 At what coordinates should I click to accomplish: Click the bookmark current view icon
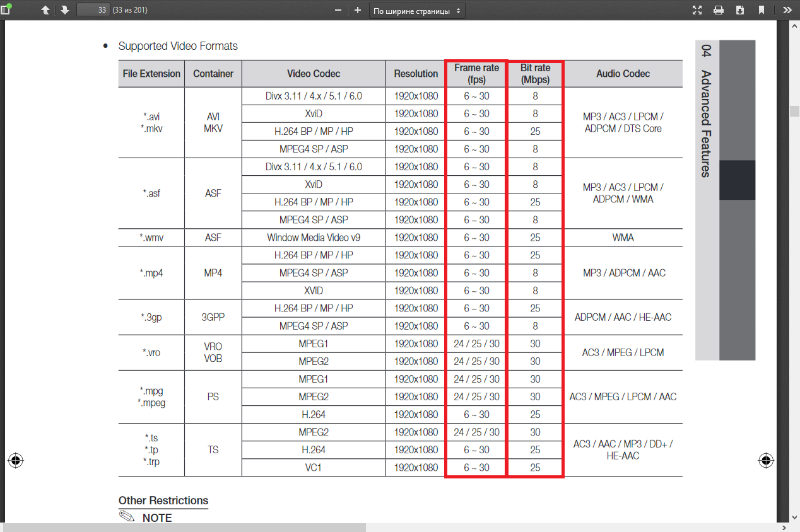point(762,10)
